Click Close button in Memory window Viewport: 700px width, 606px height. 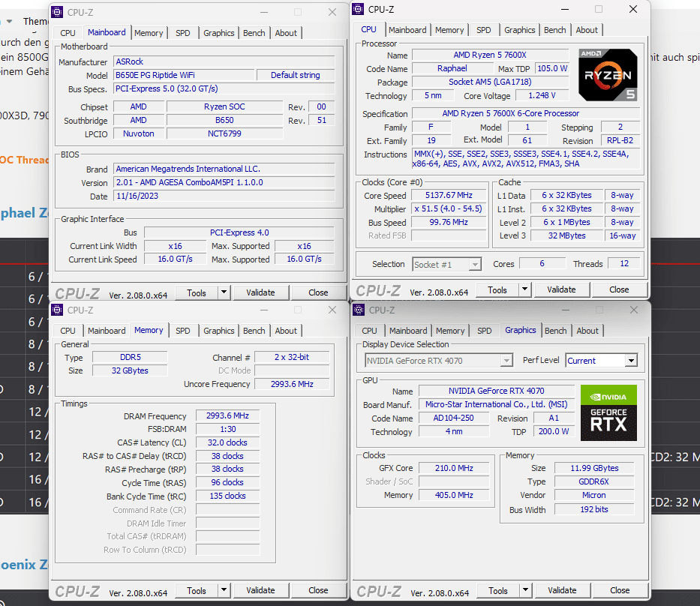tap(318, 590)
